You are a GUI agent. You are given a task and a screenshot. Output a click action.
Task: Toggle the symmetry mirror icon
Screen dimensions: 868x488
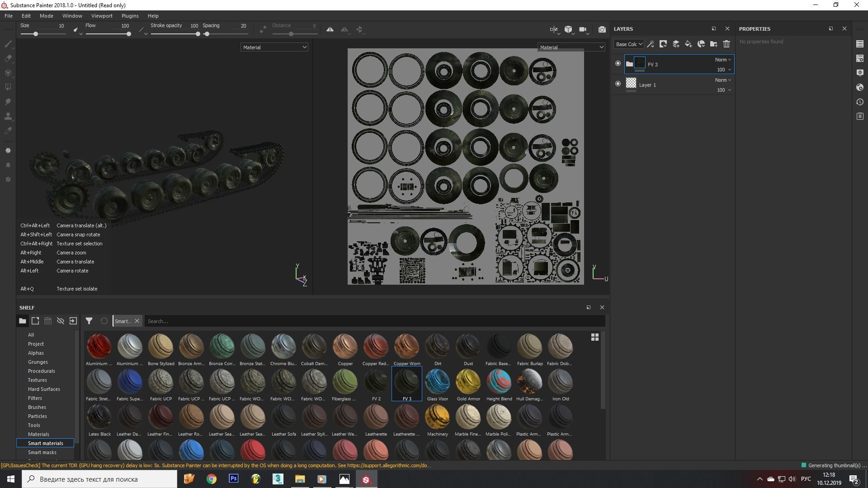330,29
